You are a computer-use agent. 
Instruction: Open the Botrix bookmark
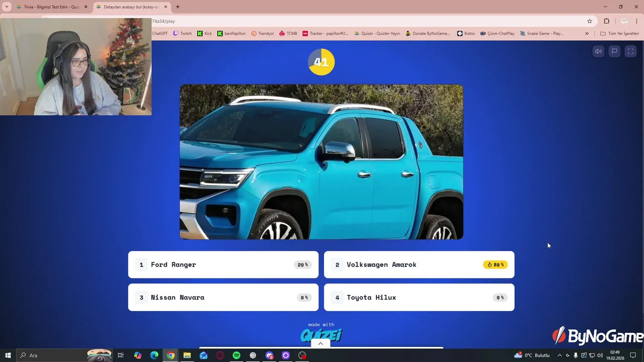[466, 34]
